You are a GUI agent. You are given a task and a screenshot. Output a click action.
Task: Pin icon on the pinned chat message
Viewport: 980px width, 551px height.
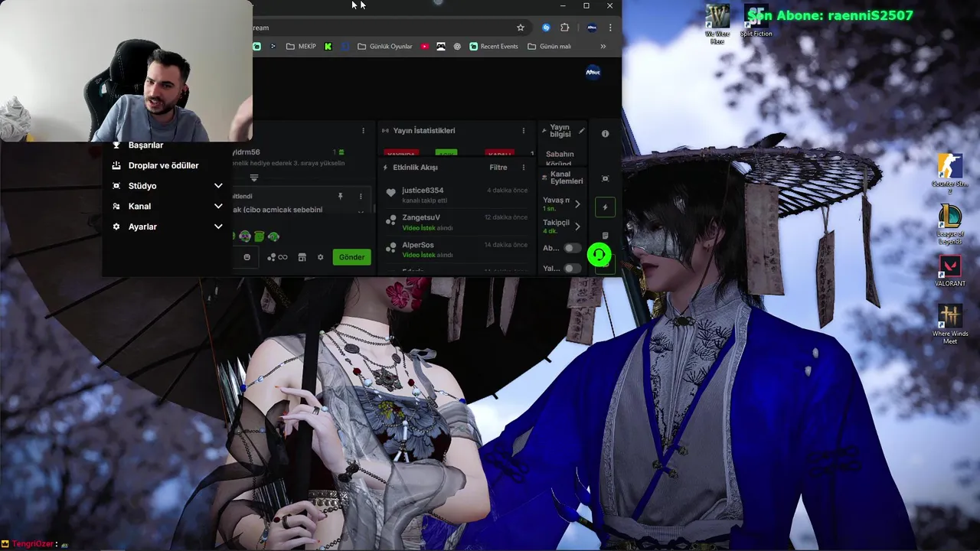coord(341,197)
